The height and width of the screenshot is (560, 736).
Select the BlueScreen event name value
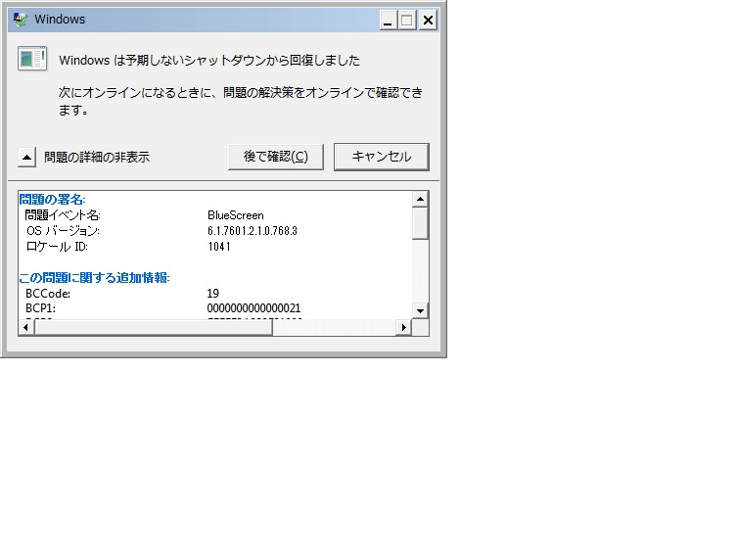[x=236, y=215]
